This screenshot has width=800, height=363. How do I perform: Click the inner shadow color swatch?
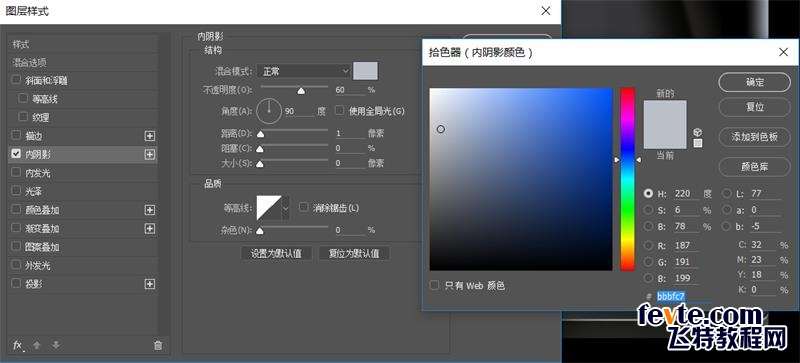point(365,71)
